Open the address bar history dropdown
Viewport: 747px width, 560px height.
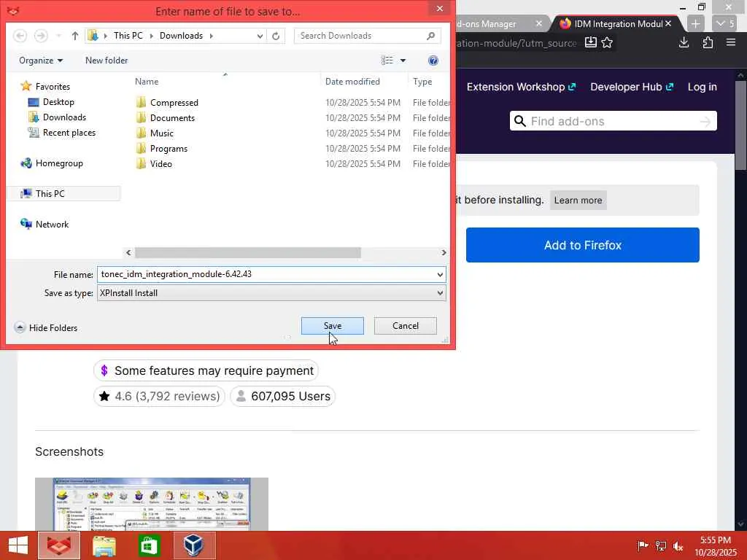(x=260, y=36)
